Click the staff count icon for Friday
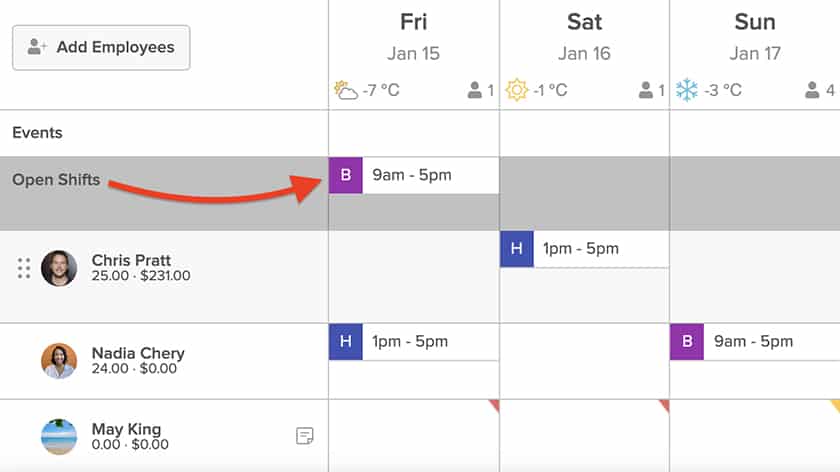The image size is (840, 472). coord(475,90)
